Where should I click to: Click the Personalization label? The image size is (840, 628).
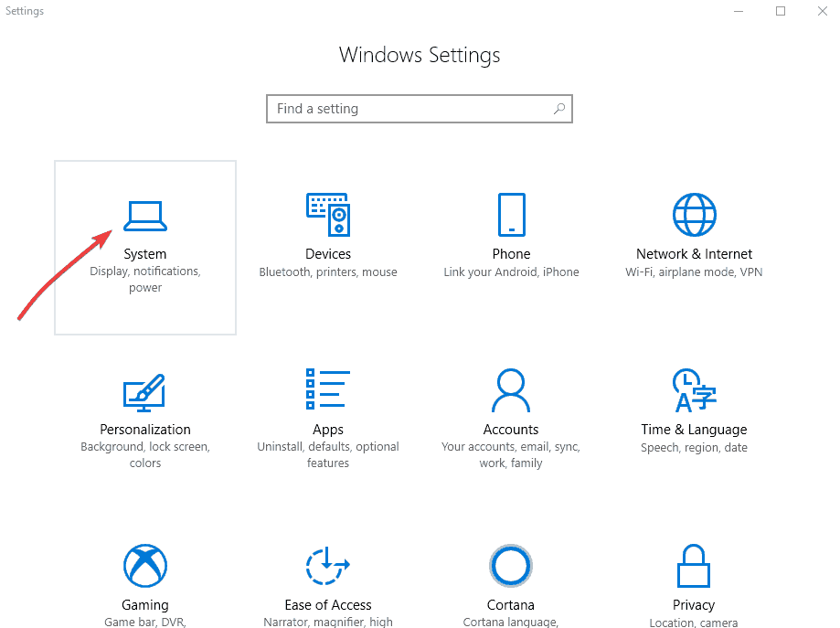click(145, 430)
